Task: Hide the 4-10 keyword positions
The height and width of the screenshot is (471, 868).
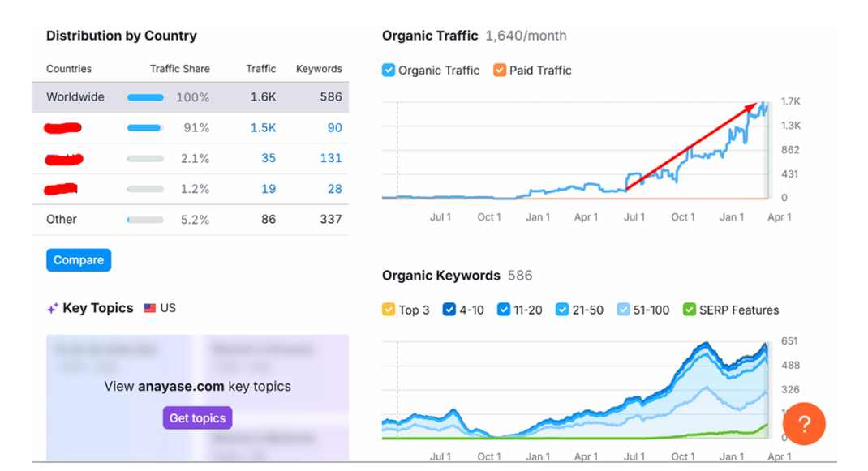Action: click(x=449, y=310)
